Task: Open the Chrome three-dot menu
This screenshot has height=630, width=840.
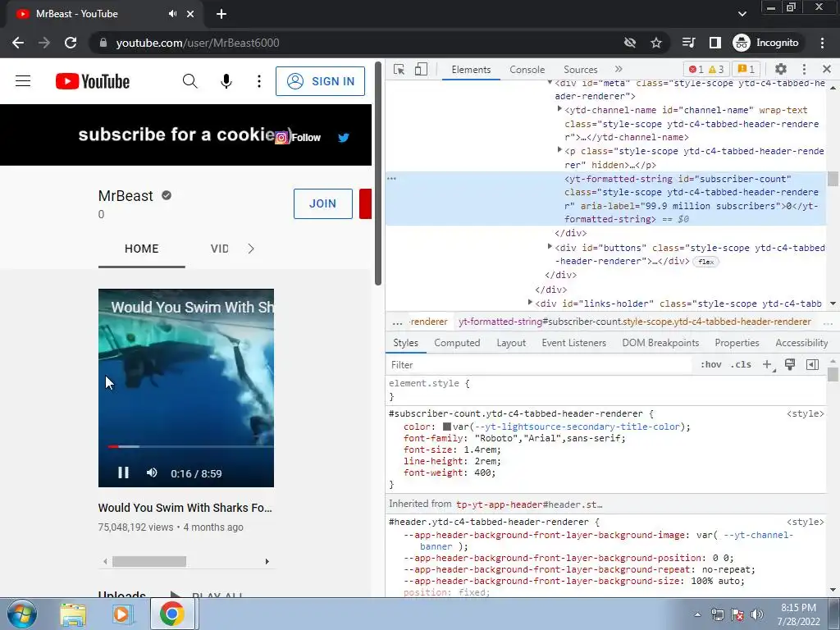Action: click(822, 43)
